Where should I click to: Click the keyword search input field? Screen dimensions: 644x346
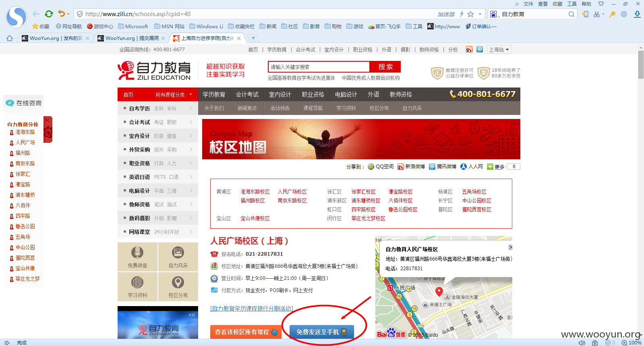point(319,67)
